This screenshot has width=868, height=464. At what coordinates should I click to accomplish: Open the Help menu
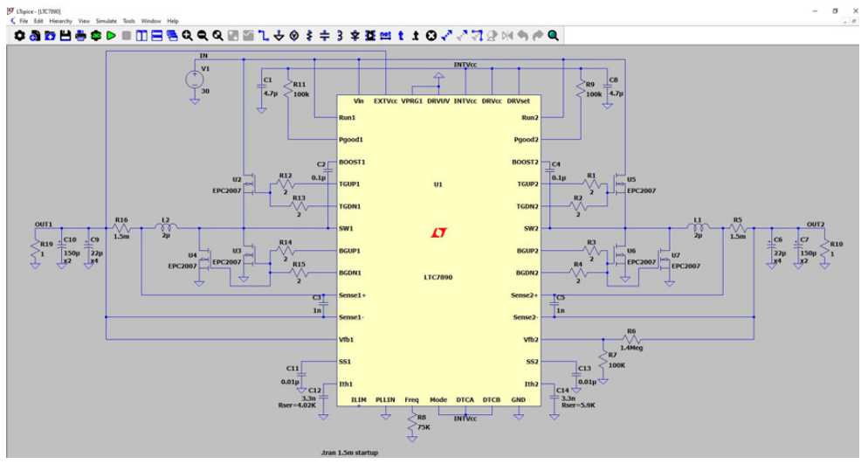pyautogui.click(x=173, y=21)
